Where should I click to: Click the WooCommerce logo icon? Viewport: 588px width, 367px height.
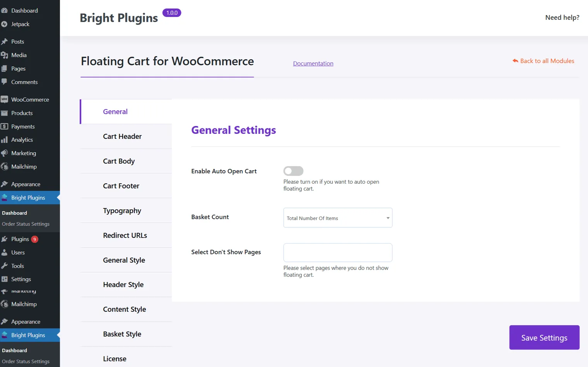point(4,99)
